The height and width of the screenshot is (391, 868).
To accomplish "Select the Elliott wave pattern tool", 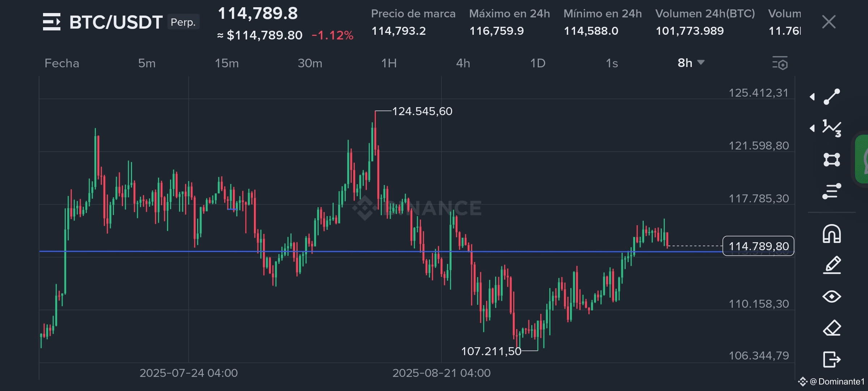I will tap(831, 128).
